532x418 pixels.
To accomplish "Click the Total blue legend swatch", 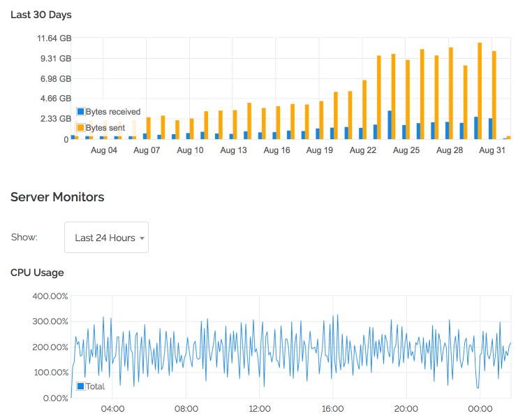I will point(80,386).
